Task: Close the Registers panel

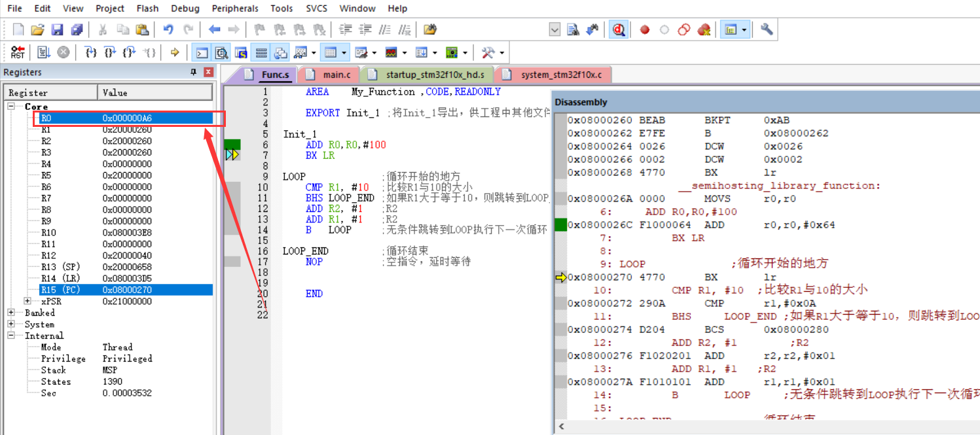Action: click(208, 72)
